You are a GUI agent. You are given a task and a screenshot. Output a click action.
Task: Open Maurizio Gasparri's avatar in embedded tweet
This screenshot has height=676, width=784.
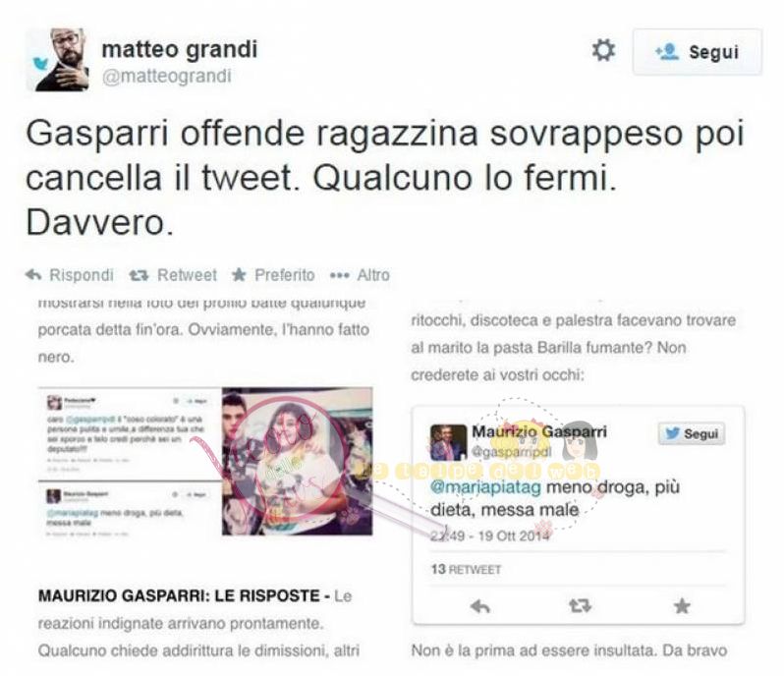[x=448, y=442]
